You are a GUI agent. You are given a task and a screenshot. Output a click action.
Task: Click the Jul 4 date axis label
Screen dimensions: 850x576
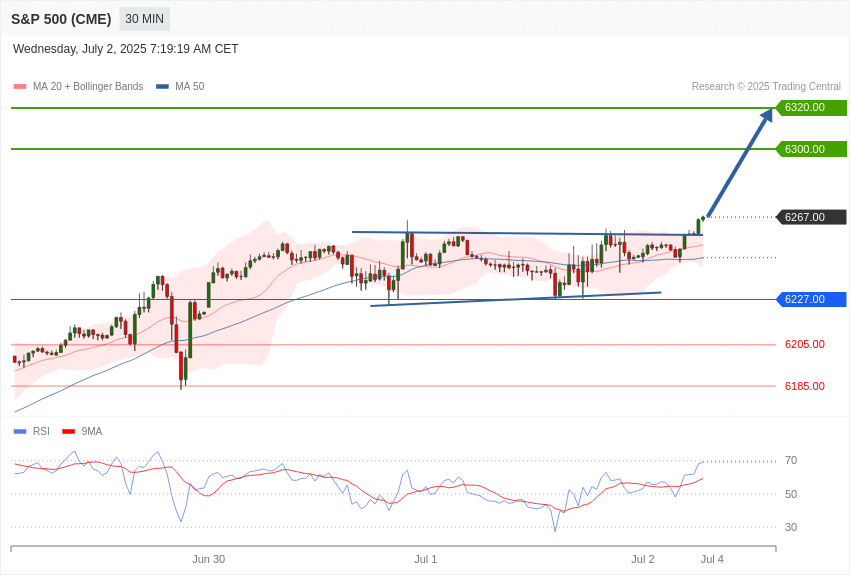tap(712, 559)
